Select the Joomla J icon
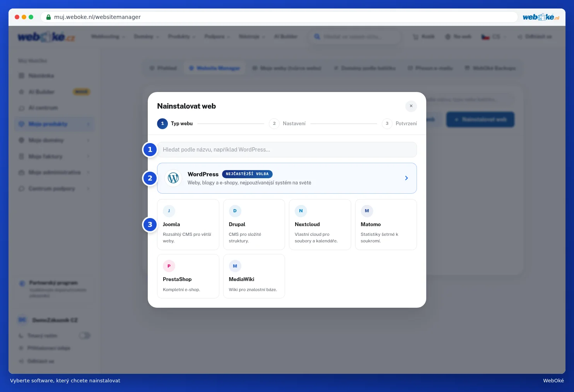Viewport: 574px width, 392px height. point(169,211)
